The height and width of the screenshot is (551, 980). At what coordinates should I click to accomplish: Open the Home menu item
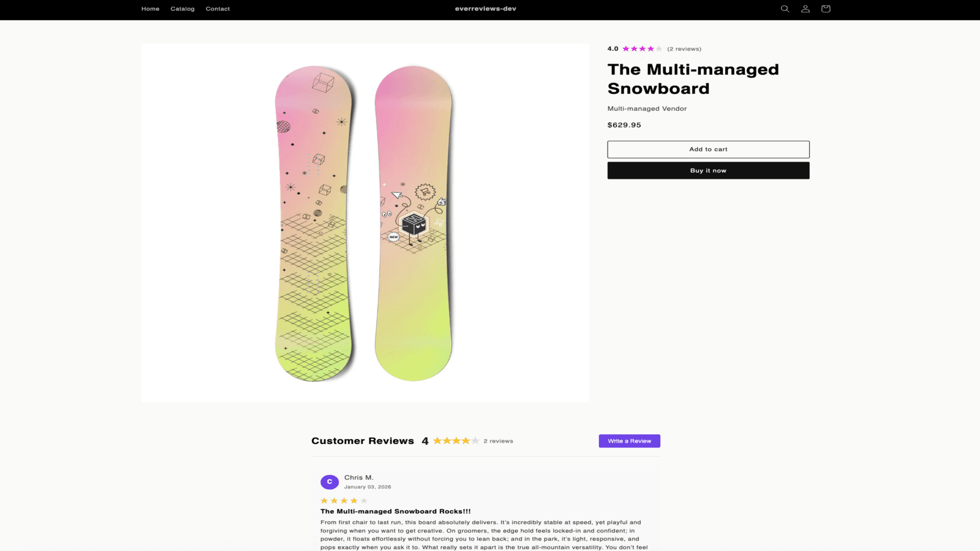pos(150,9)
